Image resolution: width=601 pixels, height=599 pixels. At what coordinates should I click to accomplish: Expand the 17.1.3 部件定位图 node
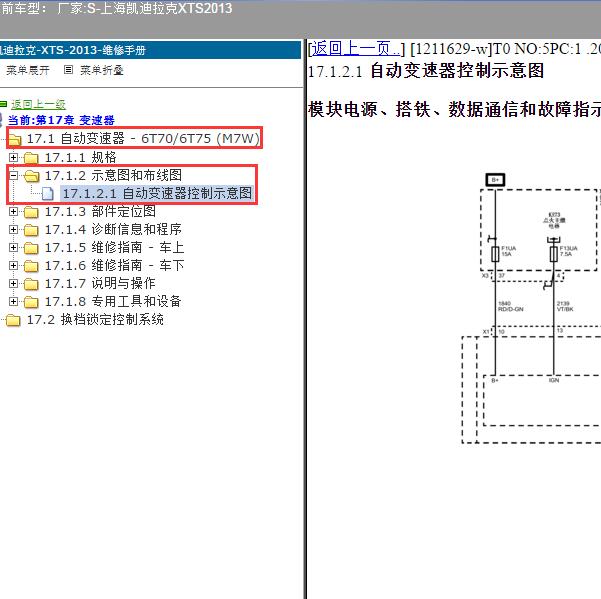[13, 211]
